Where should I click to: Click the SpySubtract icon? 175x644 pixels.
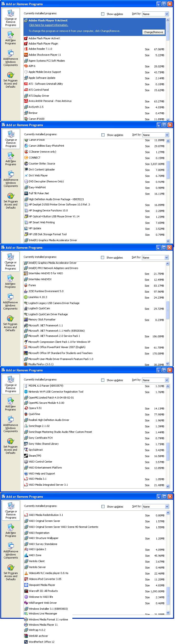pos(26,450)
